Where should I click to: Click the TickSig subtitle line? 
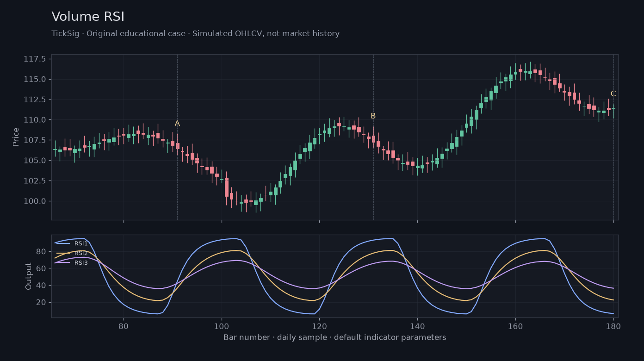click(x=195, y=34)
